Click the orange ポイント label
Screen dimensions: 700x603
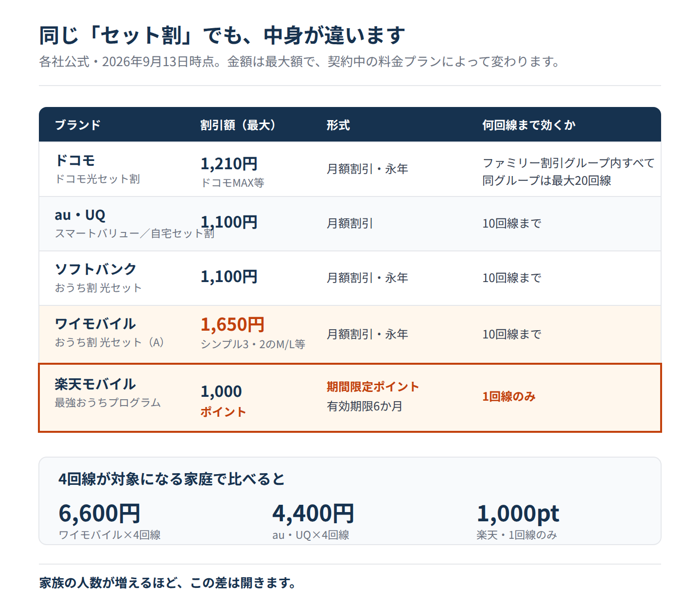[224, 412]
